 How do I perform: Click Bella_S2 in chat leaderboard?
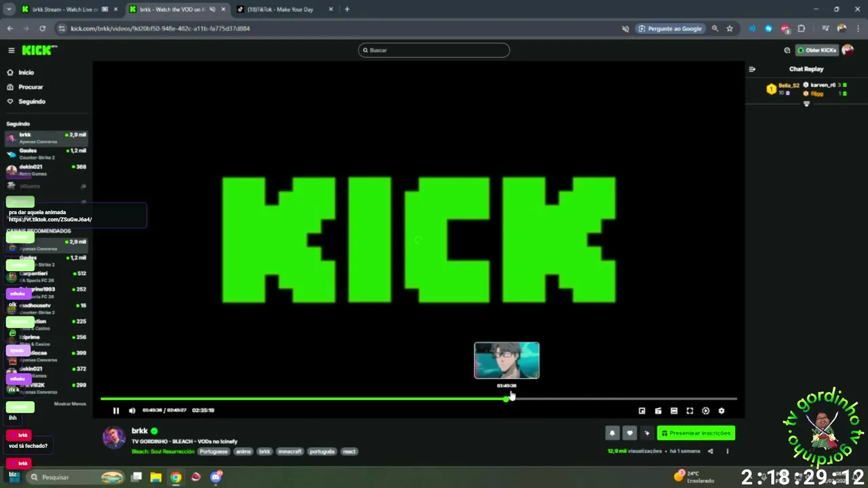tap(789, 85)
